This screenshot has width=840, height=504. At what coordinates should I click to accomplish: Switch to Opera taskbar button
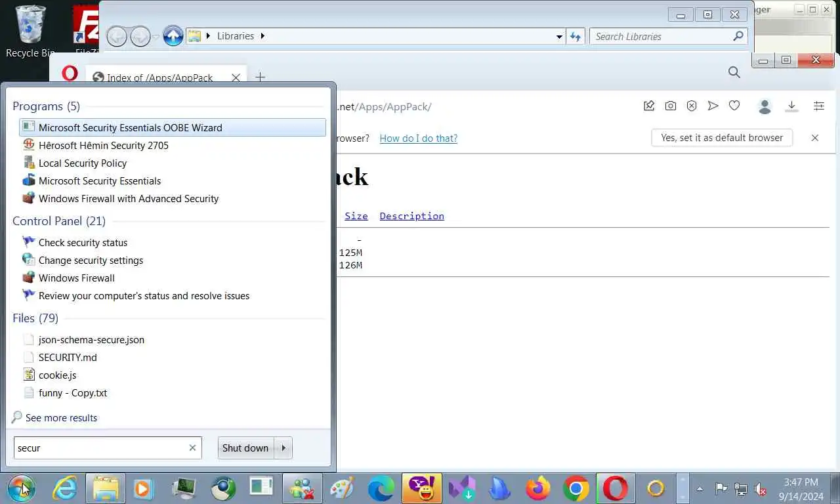coord(615,488)
